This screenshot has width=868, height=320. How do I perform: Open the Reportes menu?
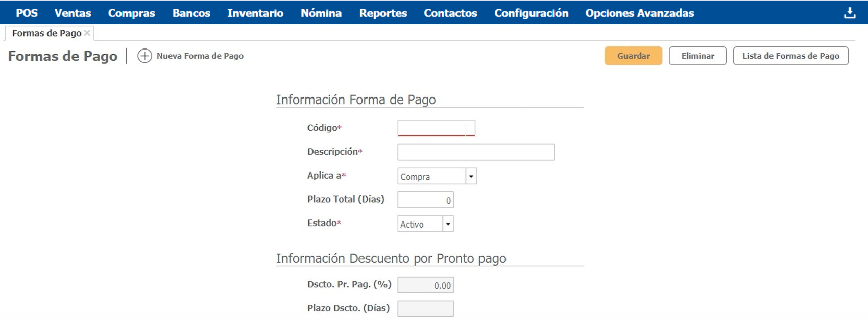pos(383,13)
